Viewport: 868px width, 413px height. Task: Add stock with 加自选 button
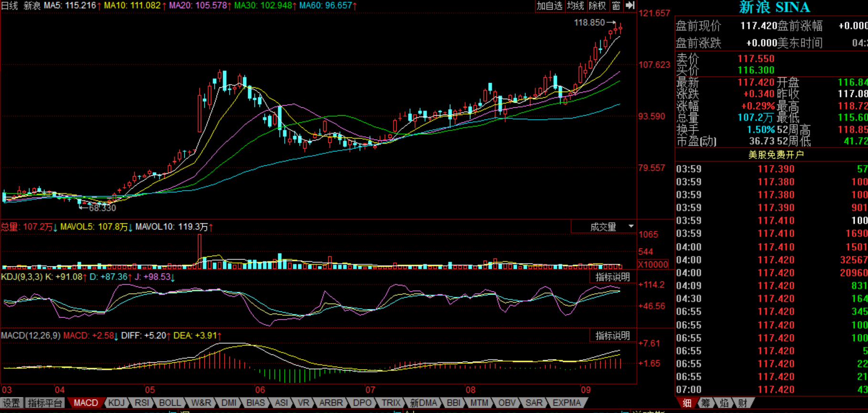(x=549, y=6)
